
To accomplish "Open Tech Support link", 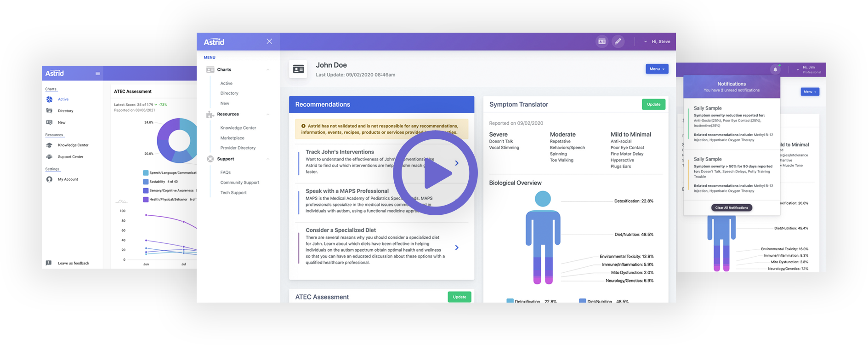I will point(233,193).
